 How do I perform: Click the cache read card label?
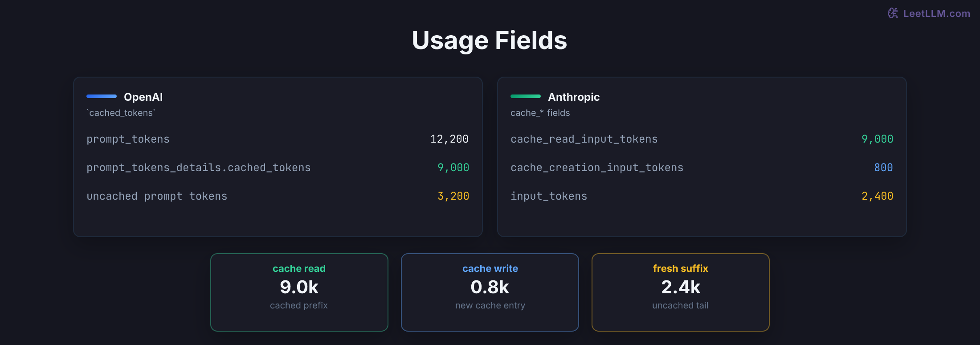299,268
